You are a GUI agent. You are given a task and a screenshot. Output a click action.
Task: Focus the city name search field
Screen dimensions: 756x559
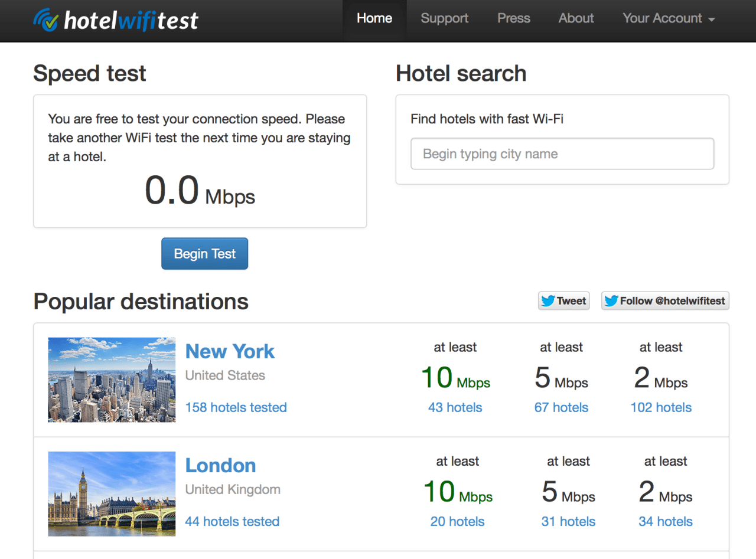click(x=562, y=154)
